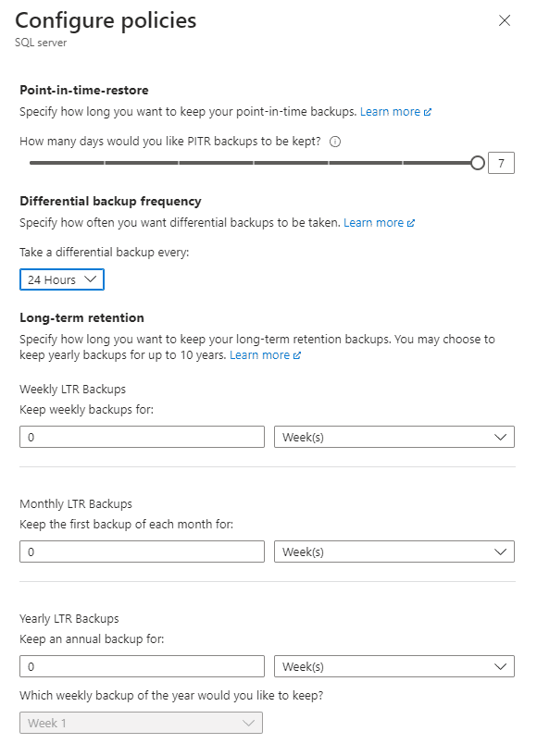Close the Configure policies panel

pyautogui.click(x=505, y=20)
